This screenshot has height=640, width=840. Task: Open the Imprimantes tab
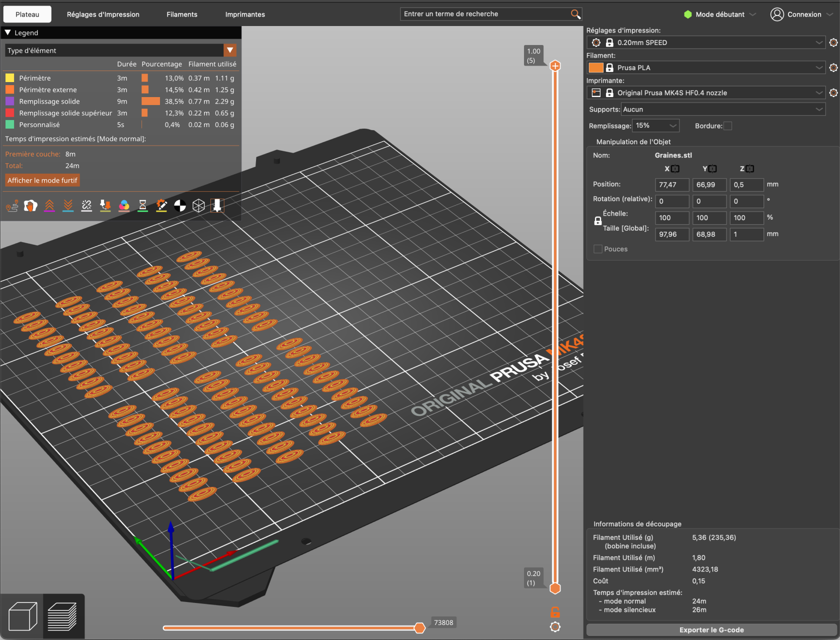click(x=245, y=14)
